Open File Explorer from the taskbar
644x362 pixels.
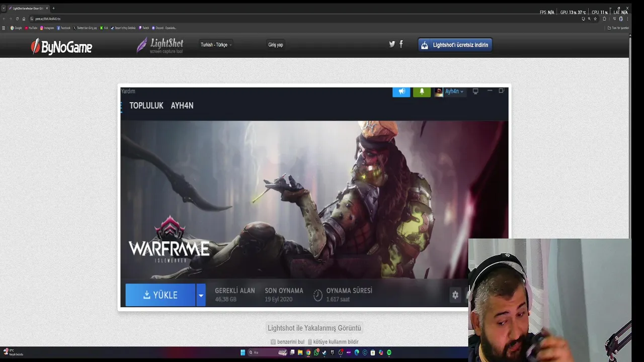300,352
